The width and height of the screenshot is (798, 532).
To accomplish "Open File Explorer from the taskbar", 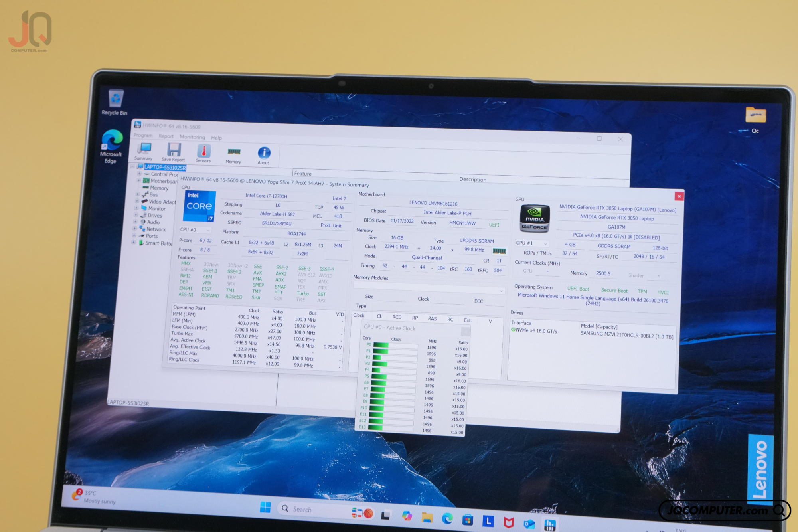I will coord(427,518).
